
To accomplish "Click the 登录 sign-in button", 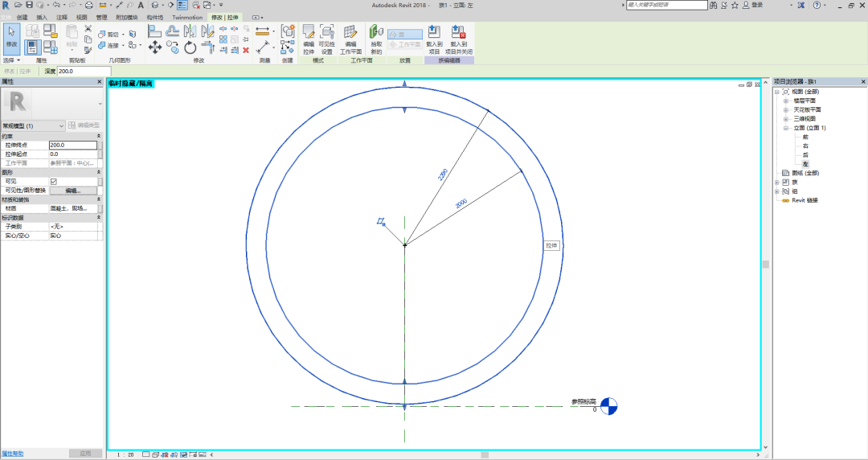I will (753, 5).
